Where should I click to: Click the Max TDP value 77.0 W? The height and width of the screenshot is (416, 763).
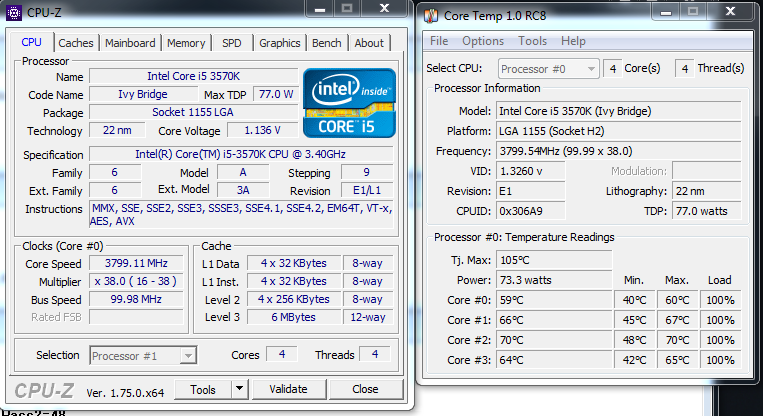coord(275,94)
